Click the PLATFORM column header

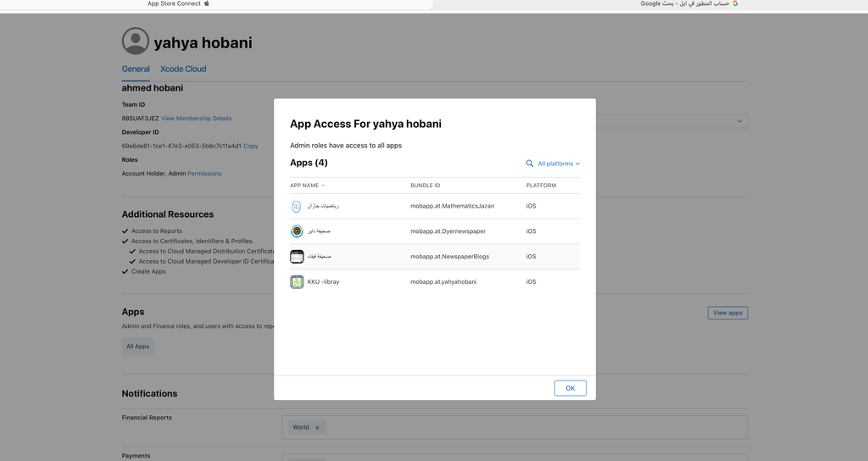[541, 186]
